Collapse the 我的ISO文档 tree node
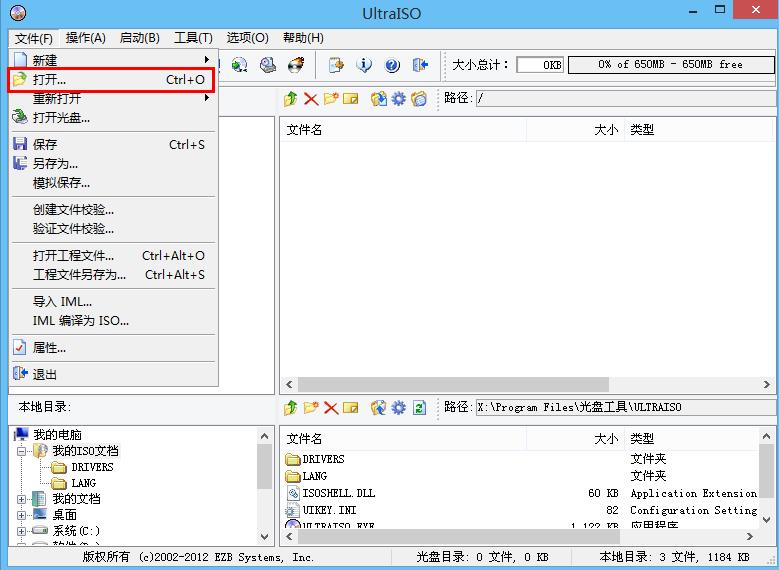Image resolution: width=779 pixels, height=570 pixels. (x=22, y=451)
